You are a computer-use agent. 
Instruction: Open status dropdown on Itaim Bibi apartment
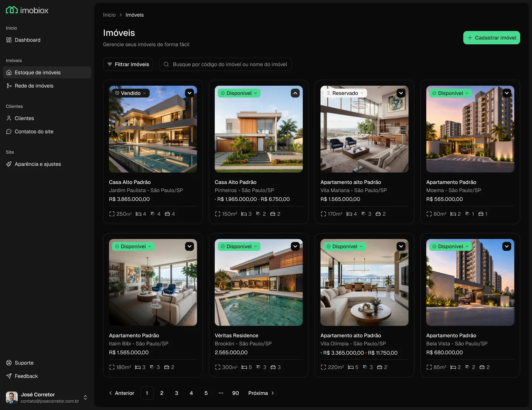coord(133,246)
